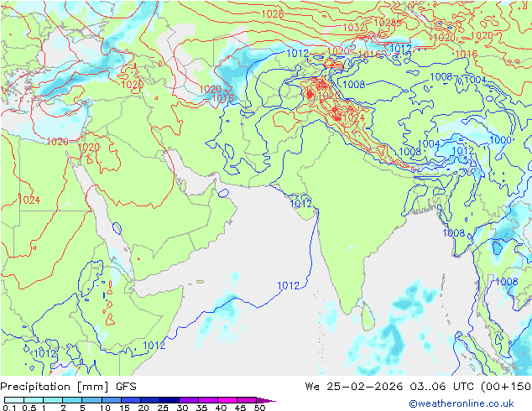Screen dimensions: 532x411
Task: Click the blue '1008' label over Thailand
Action: coord(507,282)
